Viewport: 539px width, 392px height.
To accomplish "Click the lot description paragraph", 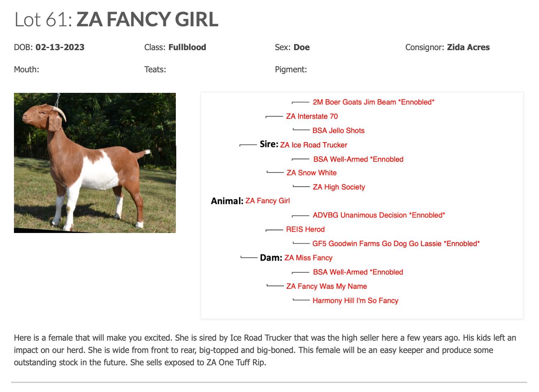I will (x=265, y=350).
